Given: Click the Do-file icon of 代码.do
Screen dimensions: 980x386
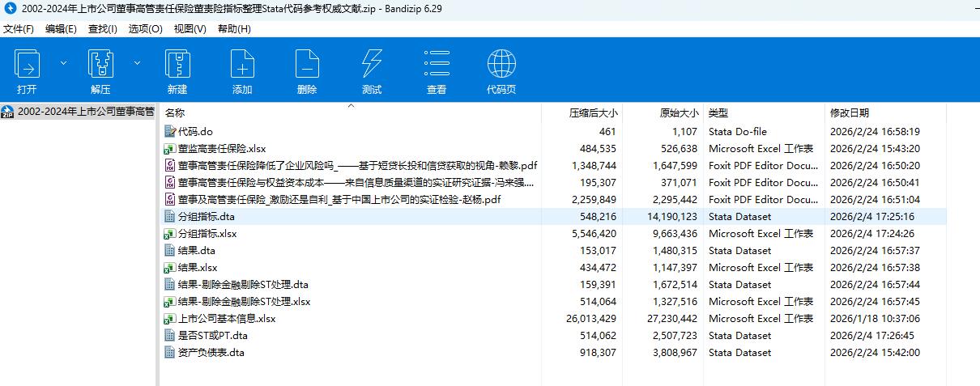Looking at the screenshot, I should click(170, 131).
